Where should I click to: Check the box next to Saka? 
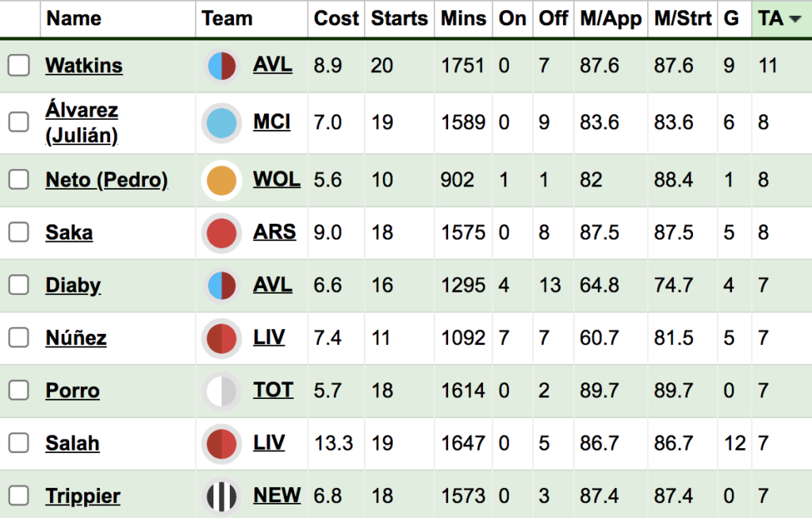(18, 233)
